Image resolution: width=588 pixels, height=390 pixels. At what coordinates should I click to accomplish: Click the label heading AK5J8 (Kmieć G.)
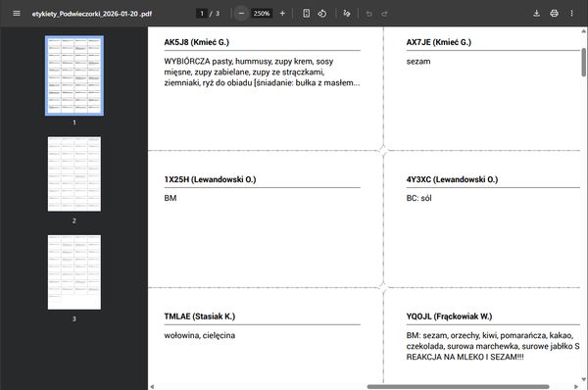pyautogui.click(x=197, y=42)
